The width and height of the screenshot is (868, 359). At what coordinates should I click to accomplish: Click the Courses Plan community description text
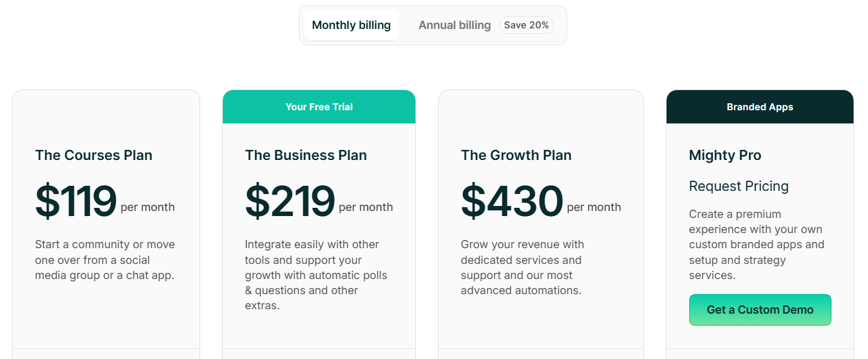click(105, 260)
